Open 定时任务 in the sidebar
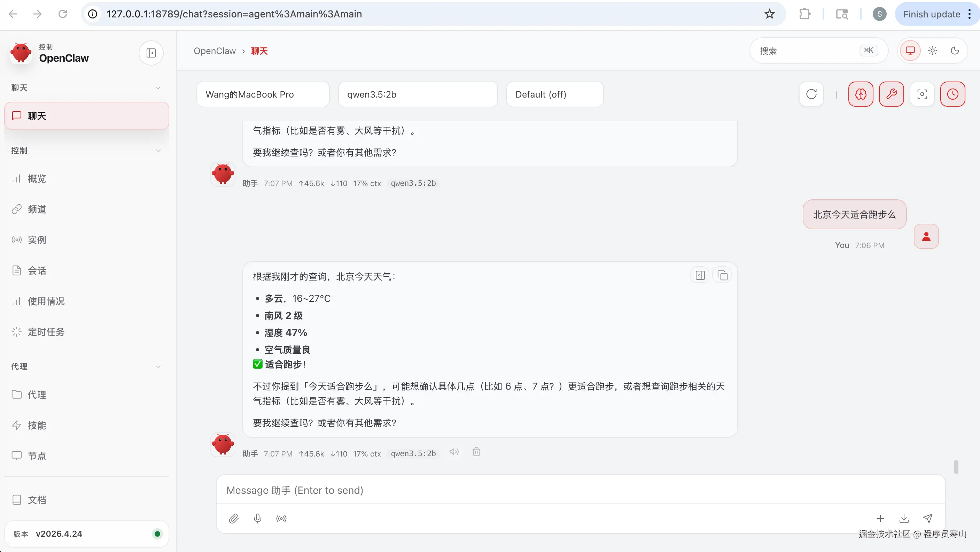The image size is (980, 552). (x=46, y=332)
